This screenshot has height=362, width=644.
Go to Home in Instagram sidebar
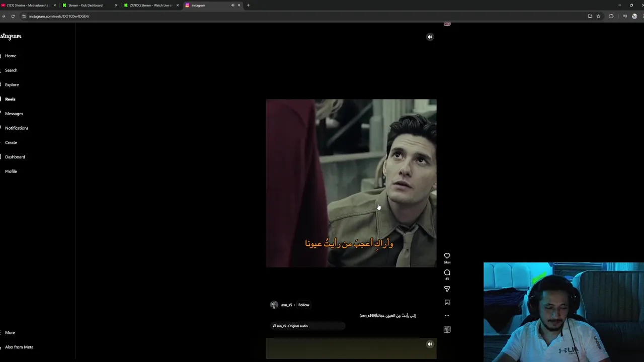point(11,56)
